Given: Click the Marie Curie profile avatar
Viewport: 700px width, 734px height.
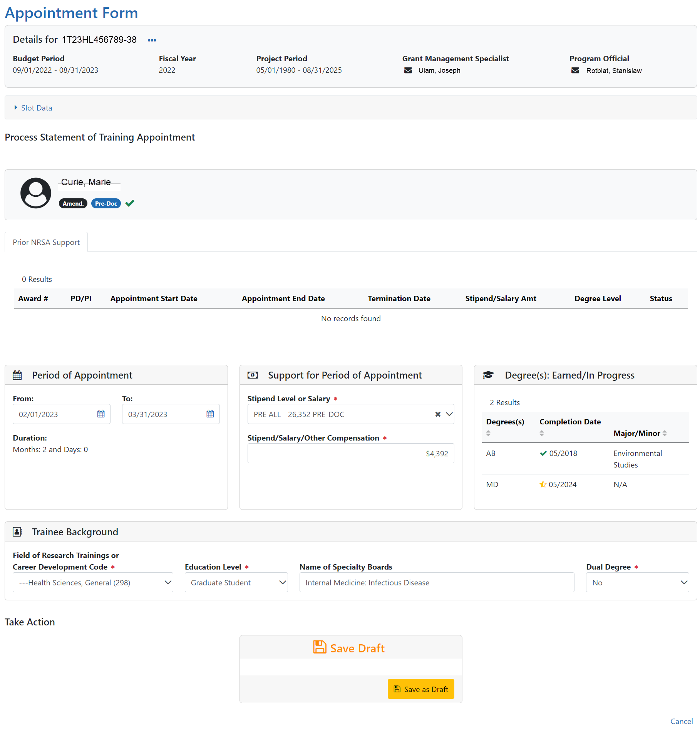Looking at the screenshot, I should click(36, 193).
